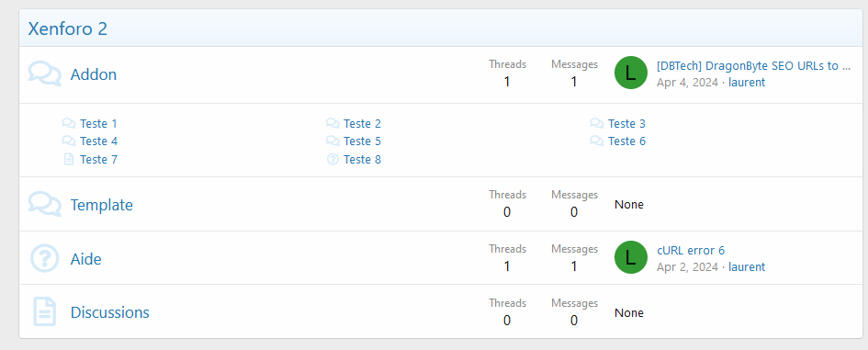Viewport: 868px width, 350px height.
Task: Click the chat icon beside Teste 1
Action: tap(69, 123)
